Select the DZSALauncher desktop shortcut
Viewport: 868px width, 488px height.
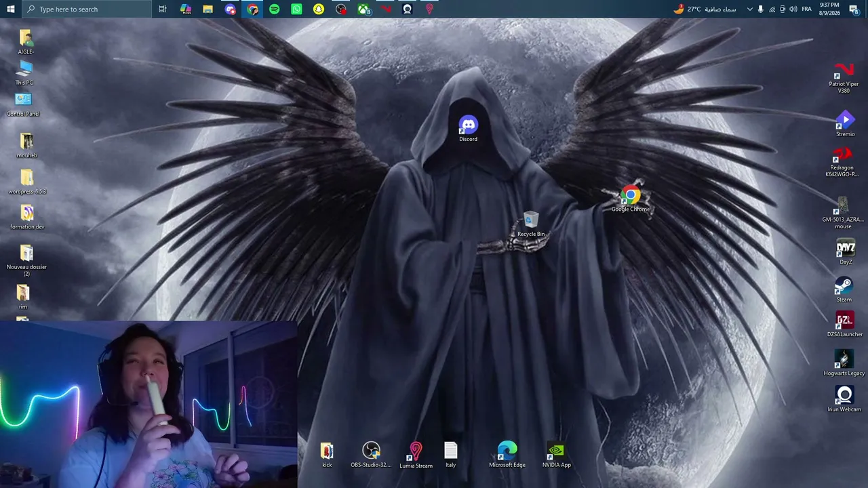tap(845, 324)
